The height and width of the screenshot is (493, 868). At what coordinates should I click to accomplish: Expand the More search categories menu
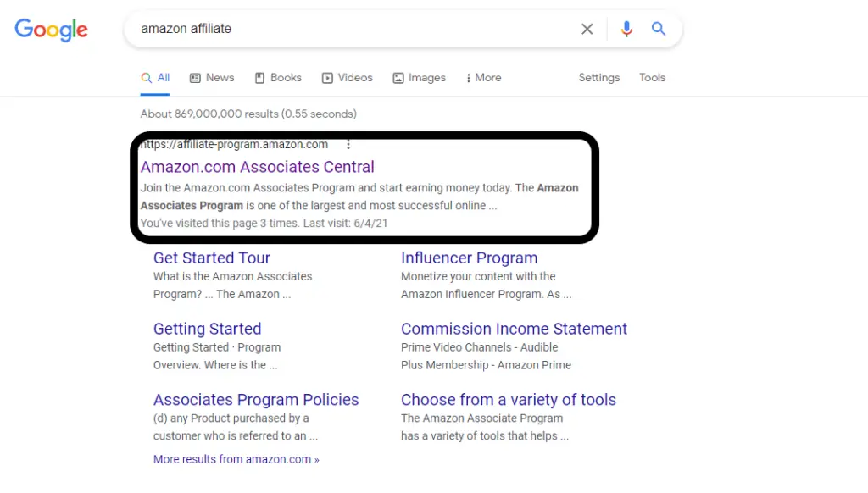(484, 78)
